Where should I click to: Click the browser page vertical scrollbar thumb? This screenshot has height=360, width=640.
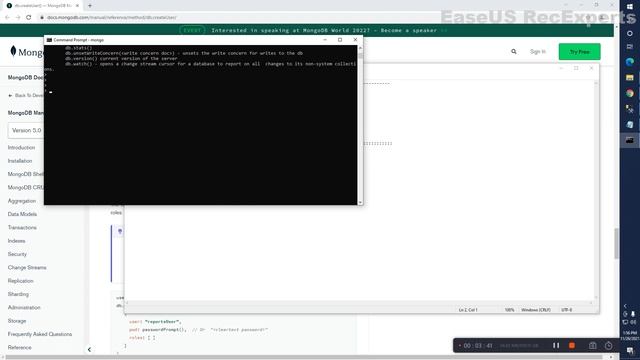pyautogui.click(x=616, y=243)
